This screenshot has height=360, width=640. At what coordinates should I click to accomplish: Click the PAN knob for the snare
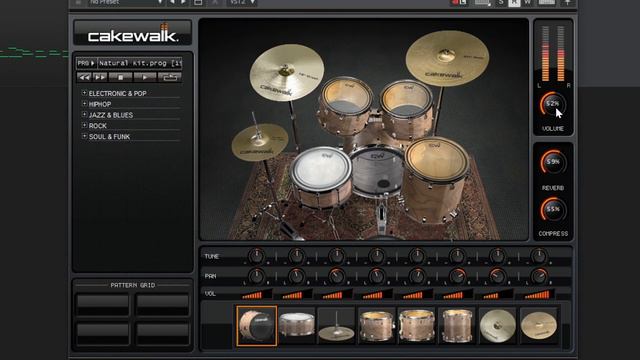[297, 276]
